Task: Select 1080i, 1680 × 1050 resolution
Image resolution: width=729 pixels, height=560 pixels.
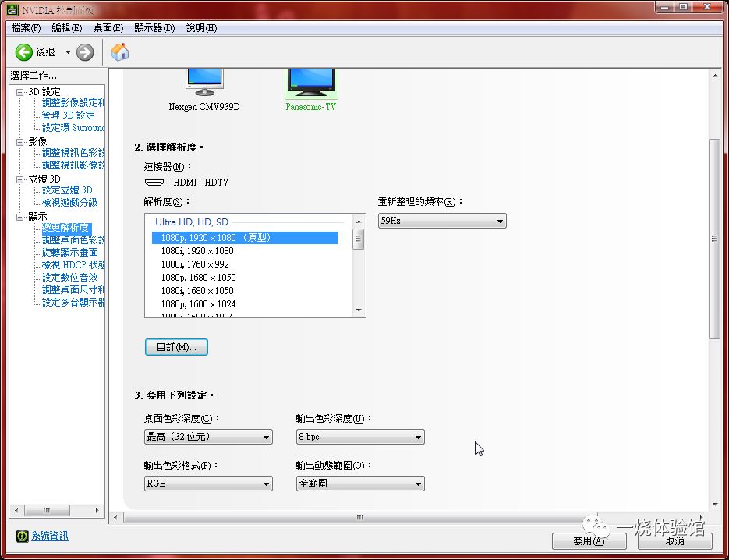Action: (x=245, y=291)
